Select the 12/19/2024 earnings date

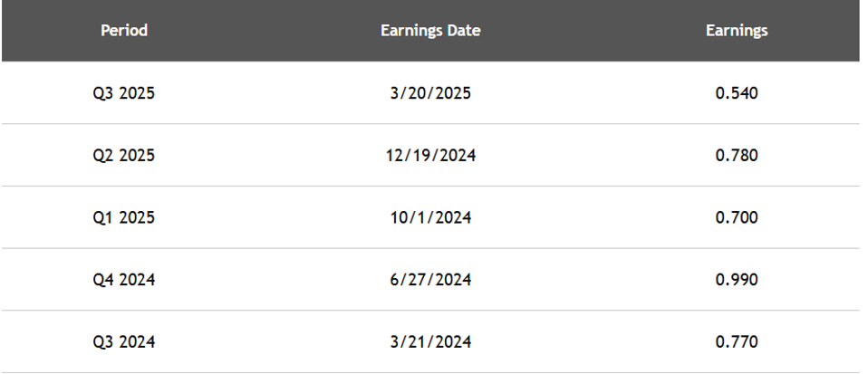point(430,155)
